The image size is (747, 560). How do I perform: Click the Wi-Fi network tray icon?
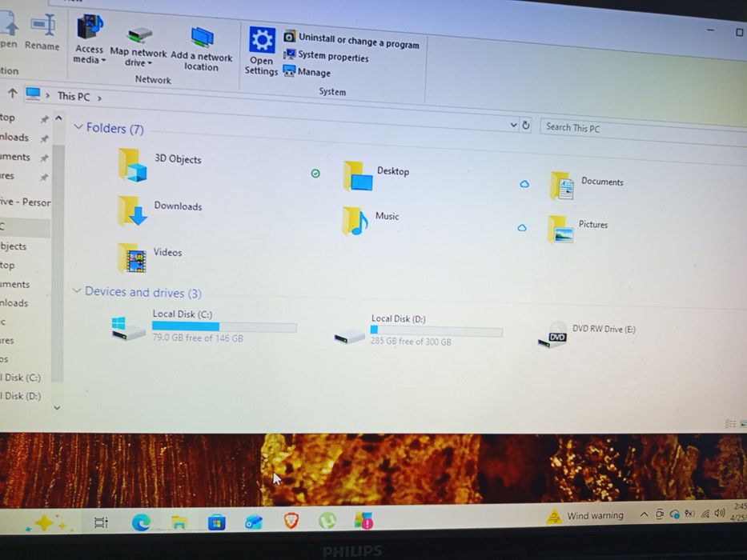coord(705,514)
